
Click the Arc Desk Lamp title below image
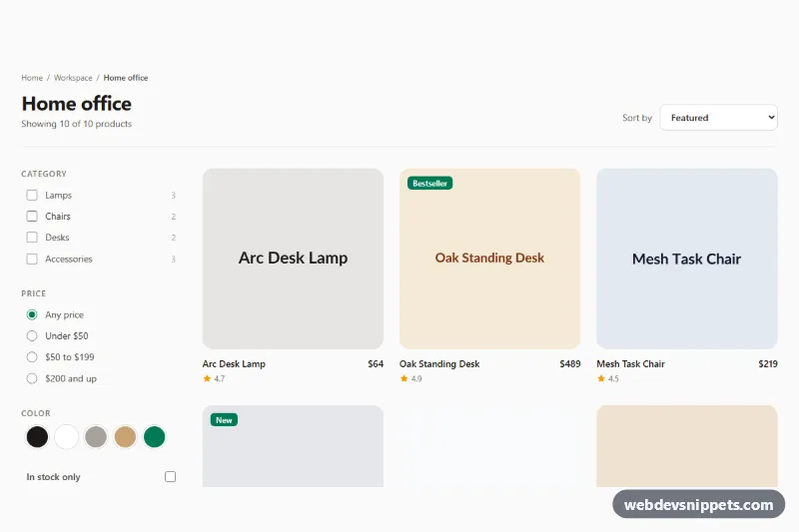234,364
